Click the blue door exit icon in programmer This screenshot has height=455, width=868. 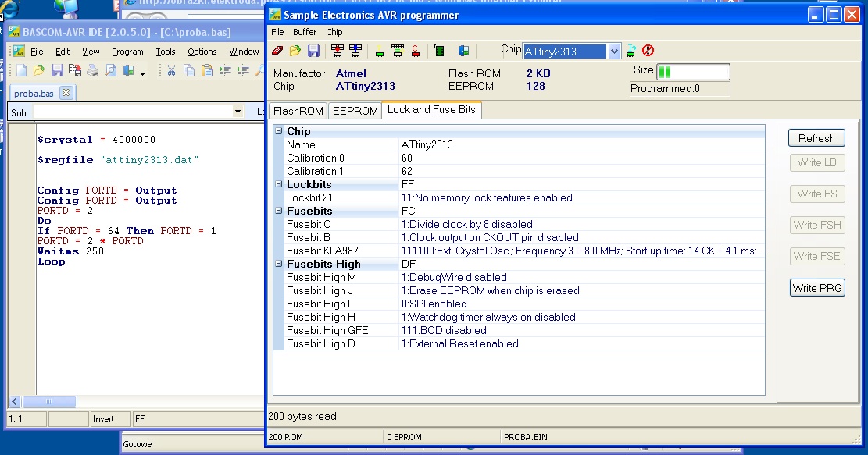tap(463, 52)
